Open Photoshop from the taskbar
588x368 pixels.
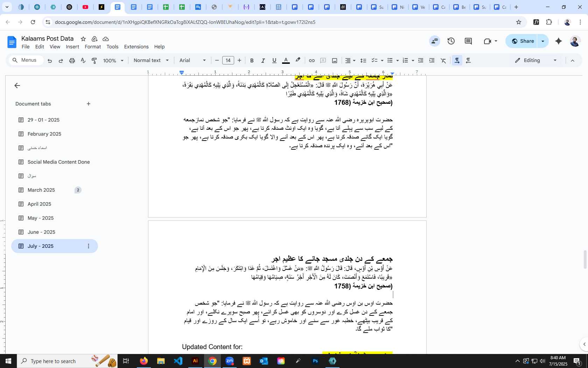pos(315,361)
